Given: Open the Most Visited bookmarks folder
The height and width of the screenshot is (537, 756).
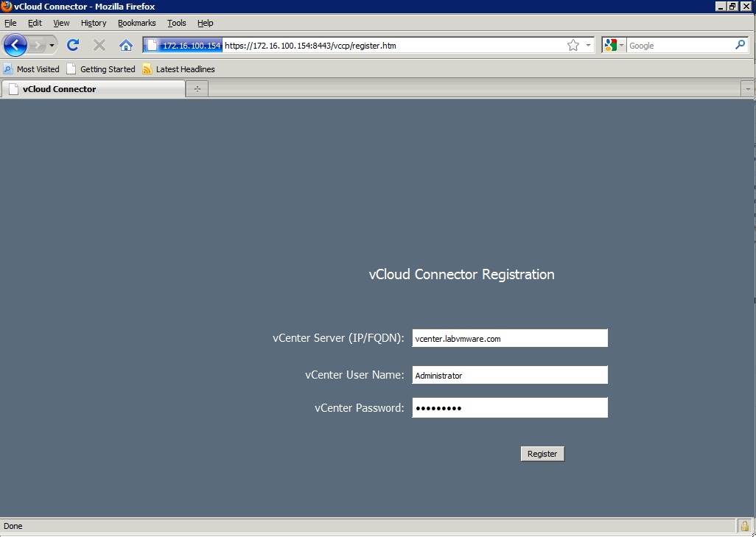Looking at the screenshot, I should pyautogui.click(x=32, y=69).
